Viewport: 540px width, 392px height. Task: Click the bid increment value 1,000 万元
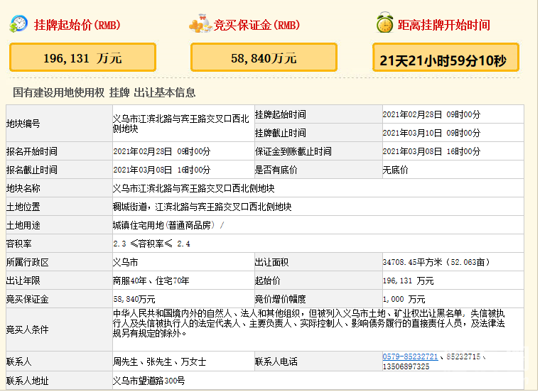(404, 299)
